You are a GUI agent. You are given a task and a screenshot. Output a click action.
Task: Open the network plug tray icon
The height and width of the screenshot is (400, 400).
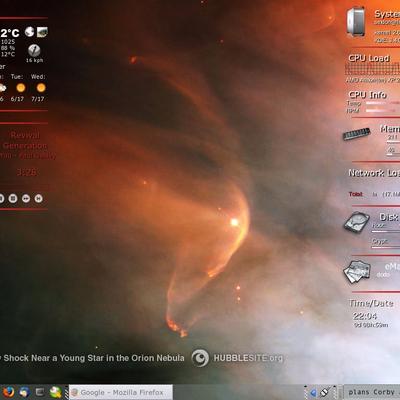(326, 392)
